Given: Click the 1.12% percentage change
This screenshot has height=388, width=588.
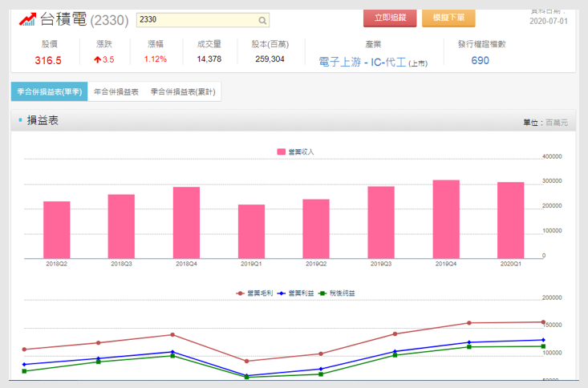Looking at the screenshot, I should (156, 59).
